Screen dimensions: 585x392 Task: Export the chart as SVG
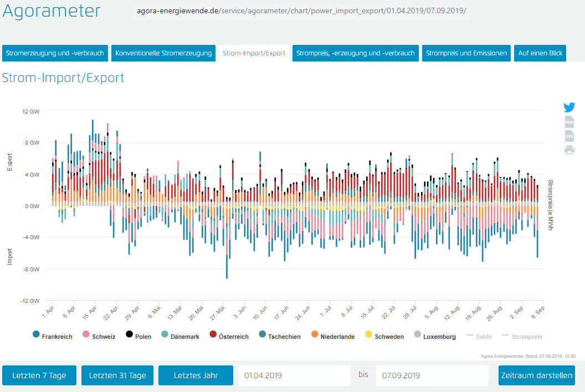tap(569, 136)
